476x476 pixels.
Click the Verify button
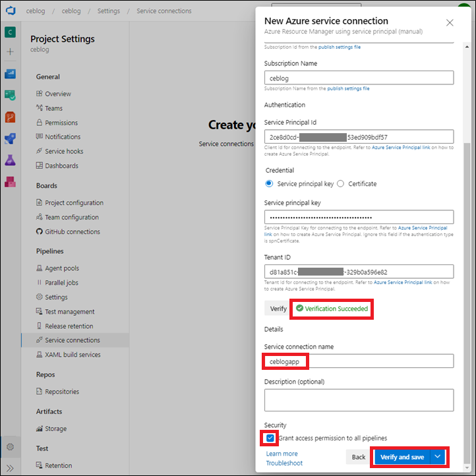(x=278, y=309)
